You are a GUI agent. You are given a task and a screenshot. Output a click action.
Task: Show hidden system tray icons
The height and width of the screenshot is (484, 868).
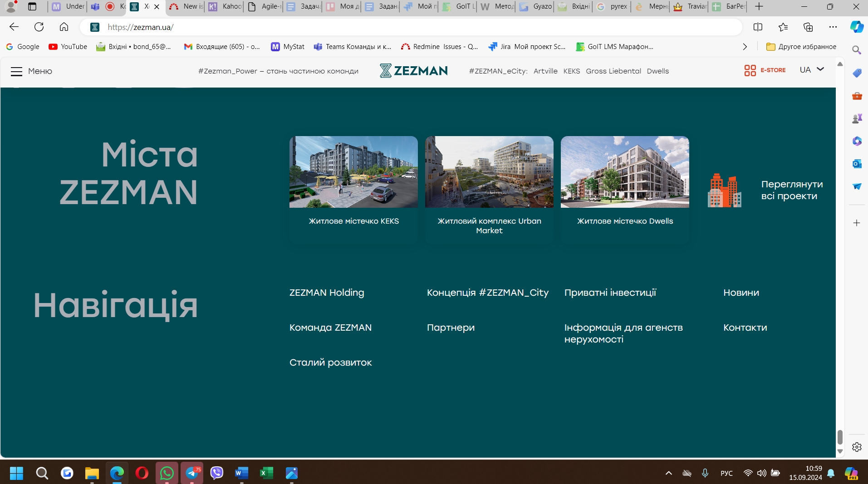coord(668,473)
